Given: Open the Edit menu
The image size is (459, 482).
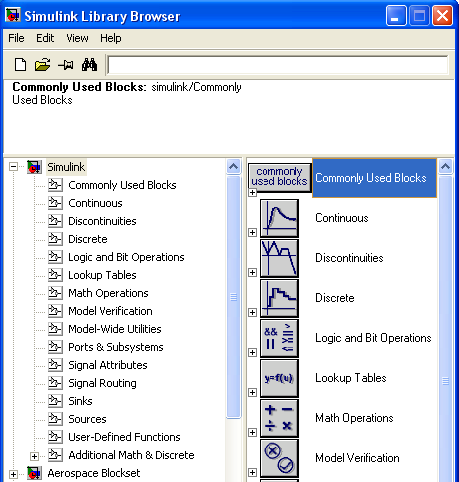Looking at the screenshot, I should (45, 38).
